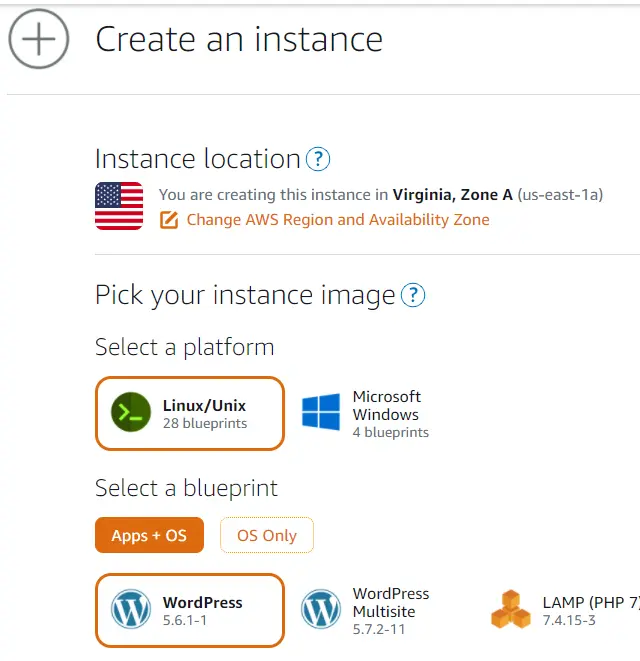Click the blue Windows logo icon
640x661 pixels.
[321, 411]
